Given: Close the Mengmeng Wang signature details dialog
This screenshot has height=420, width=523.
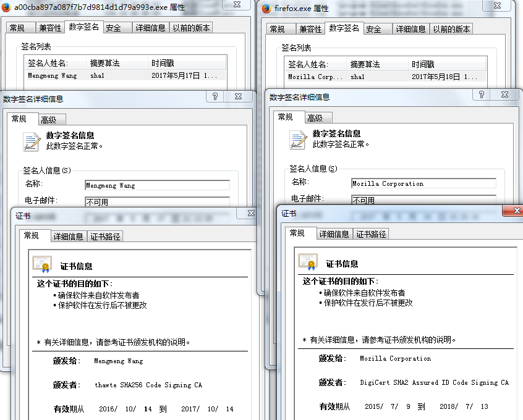Looking at the screenshot, I should click(238, 96).
